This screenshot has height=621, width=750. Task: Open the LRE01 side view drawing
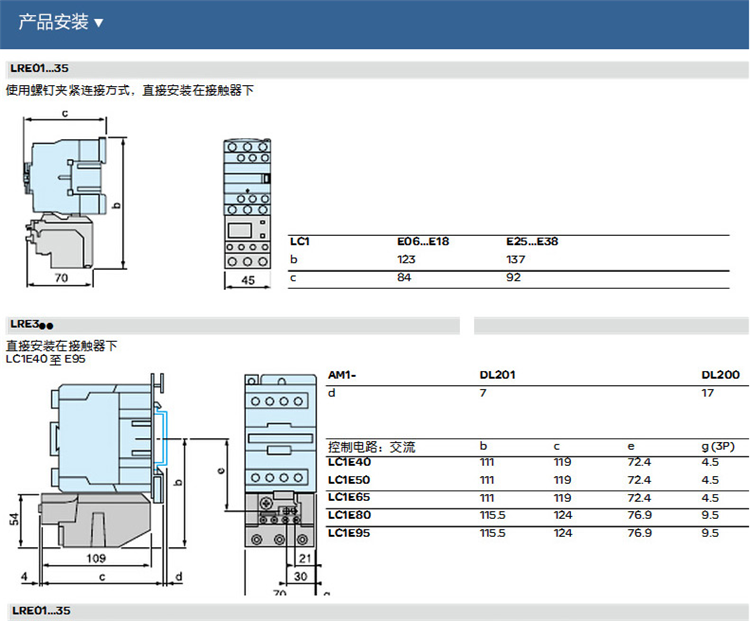(74, 201)
